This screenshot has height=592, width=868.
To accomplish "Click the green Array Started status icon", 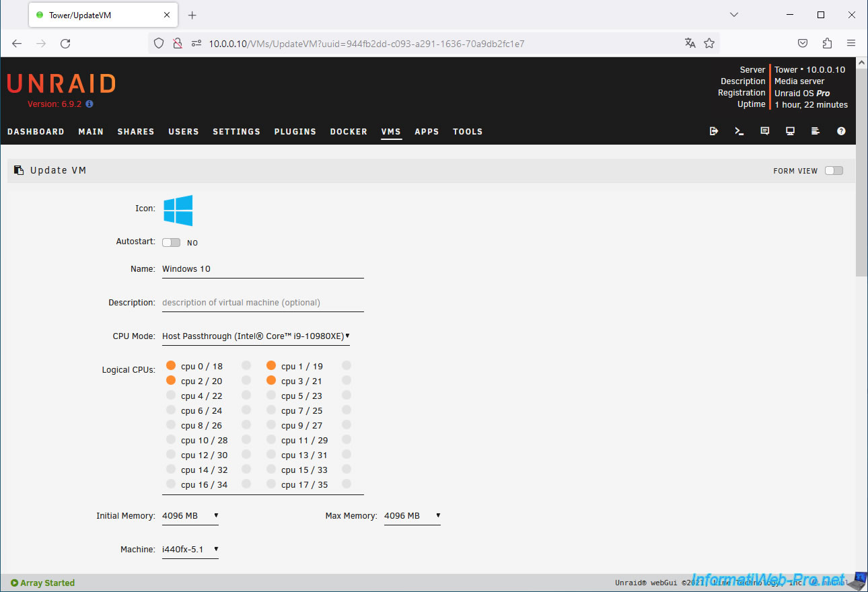I will tap(14, 583).
